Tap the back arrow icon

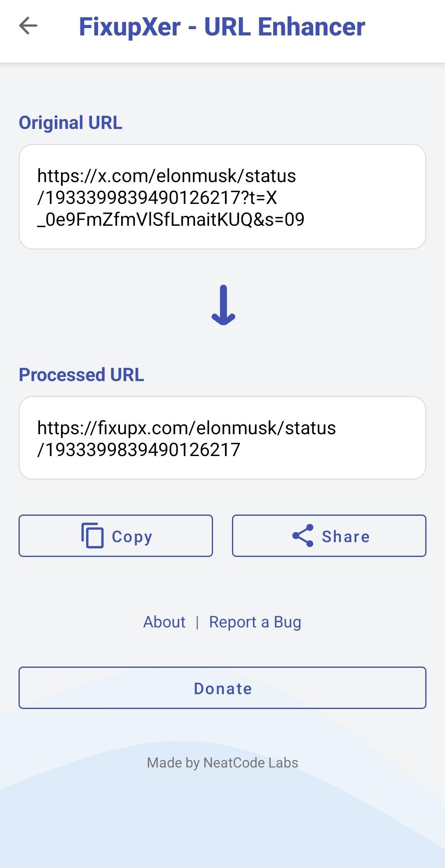point(28,26)
